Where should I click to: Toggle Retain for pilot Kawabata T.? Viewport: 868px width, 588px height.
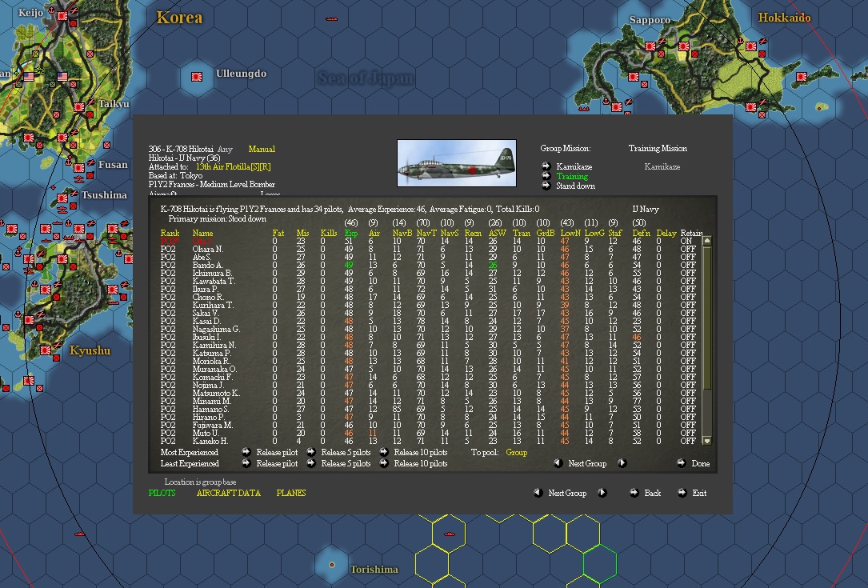click(x=687, y=281)
